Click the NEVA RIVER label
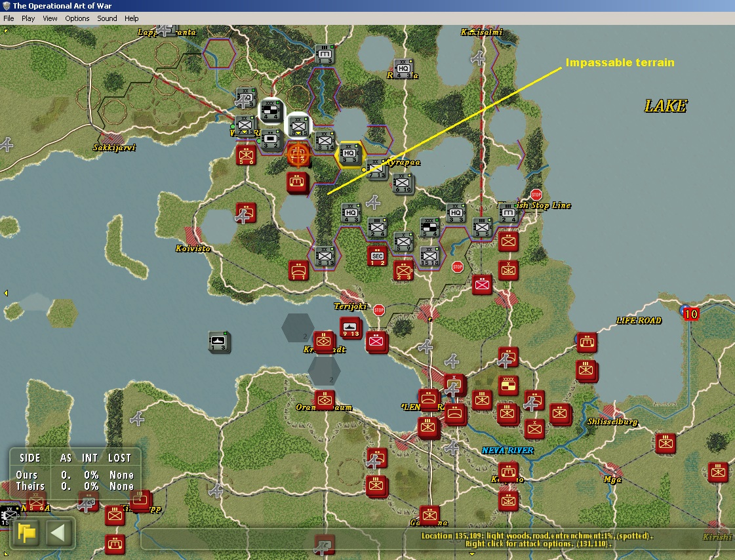The width and height of the screenshot is (735, 560). (507, 450)
